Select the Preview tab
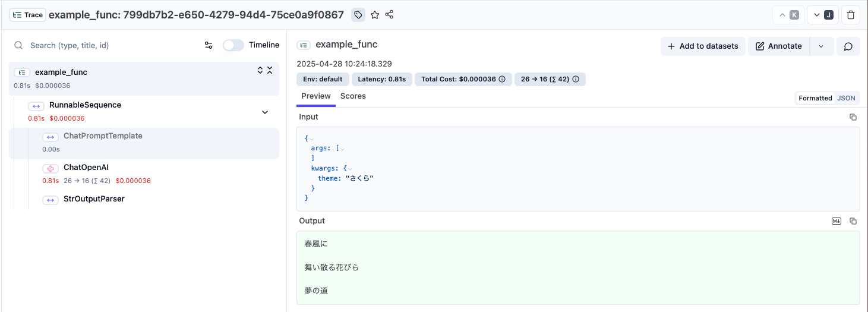Screen dimensions: 868x312 (316, 96)
